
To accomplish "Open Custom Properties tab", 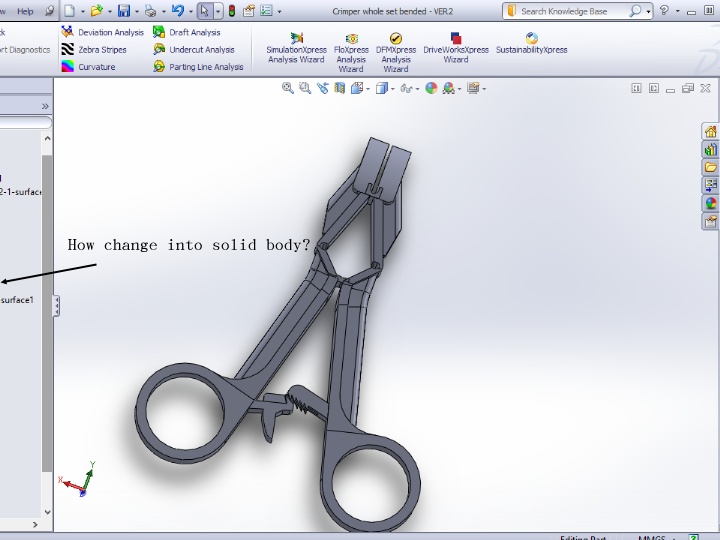I will coord(710,221).
